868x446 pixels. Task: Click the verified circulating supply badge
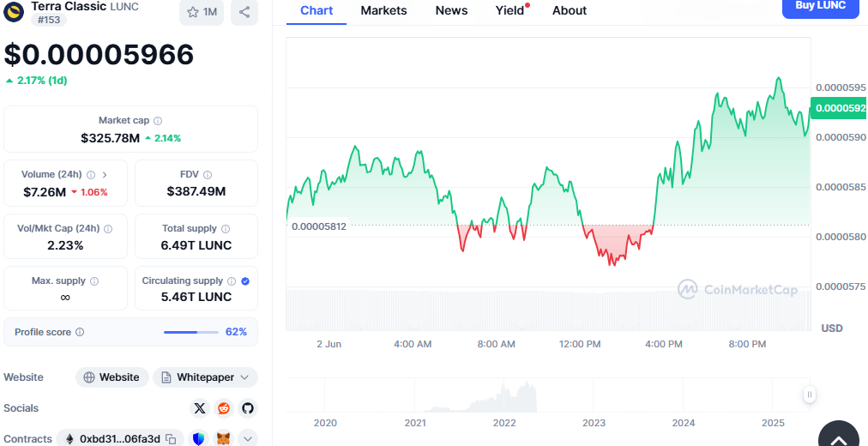point(245,280)
